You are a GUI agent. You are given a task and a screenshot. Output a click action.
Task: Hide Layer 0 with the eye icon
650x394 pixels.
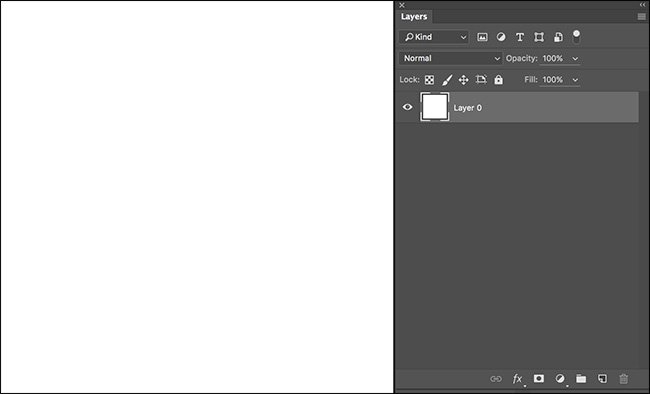coord(407,107)
